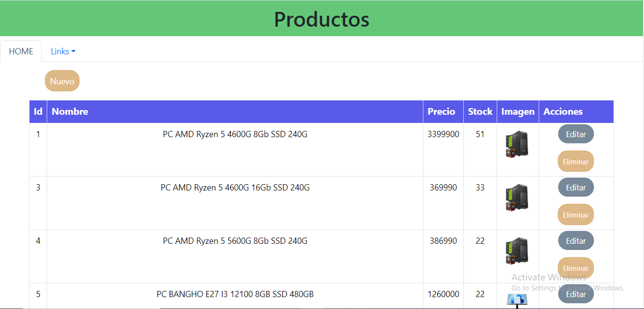Click product image thumbnail for Id 1
The height and width of the screenshot is (309, 644).
[517, 144]
